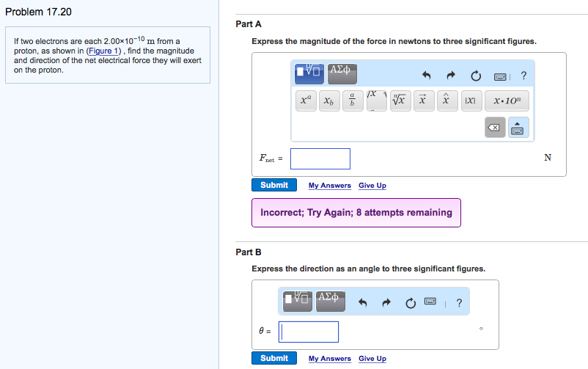Insert absolute value template
The width and height of the screenshot is (588, 369).
pos(469,102)
